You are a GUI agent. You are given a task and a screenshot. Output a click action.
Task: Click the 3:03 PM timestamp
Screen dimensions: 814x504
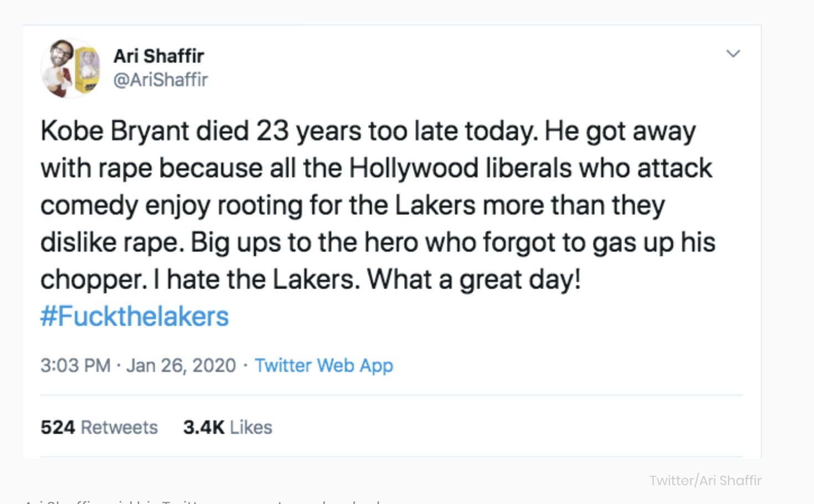pyautogui.click(x=75, y=366)
